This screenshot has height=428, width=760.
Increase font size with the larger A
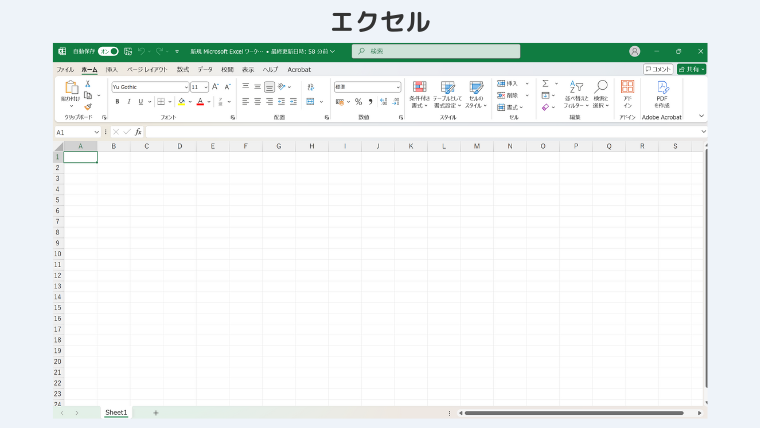pos(215,87)
